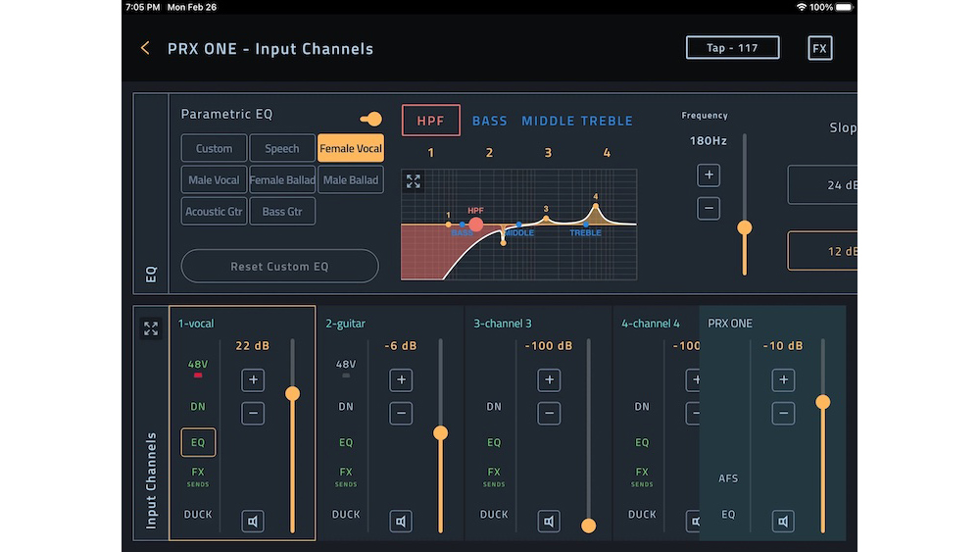Toggle DUCK on the 1-vocal channel
980x552 pixels.
(198, 514)
